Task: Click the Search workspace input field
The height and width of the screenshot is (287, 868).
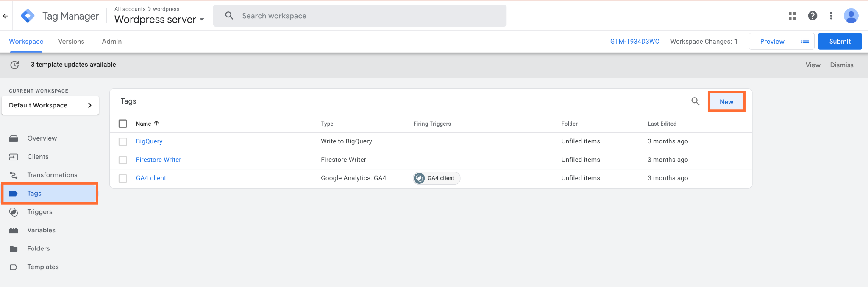Action: [360, 16]
